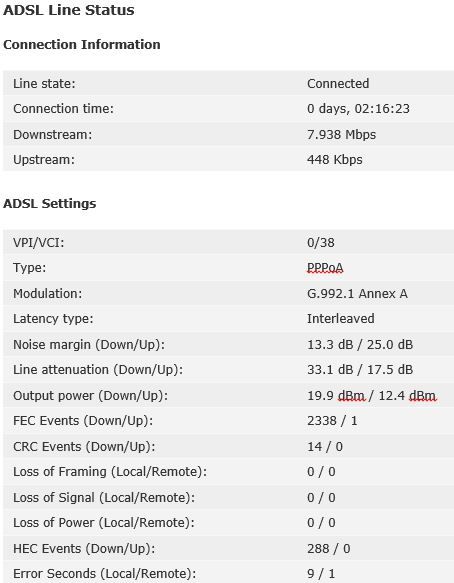Click the Upstream 448 Kbps value
The height and width of the screenshot is (583, 454).
tap(335, 160)
